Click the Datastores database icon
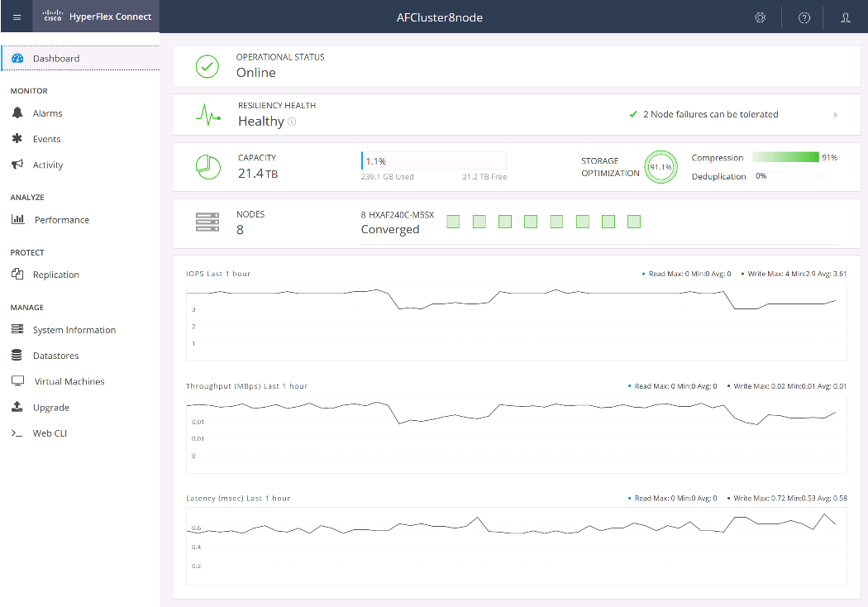Screen dimensions: 868x607 [x=17, y=355]
